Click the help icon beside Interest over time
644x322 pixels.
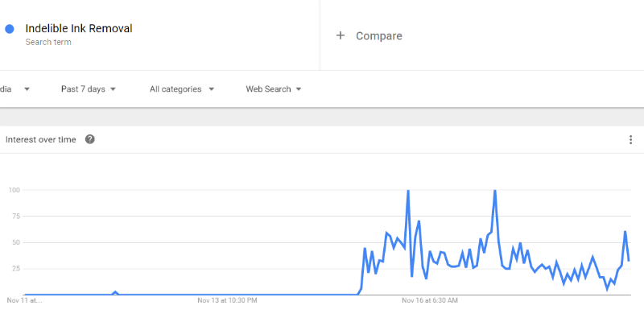(x=90, y=139)
